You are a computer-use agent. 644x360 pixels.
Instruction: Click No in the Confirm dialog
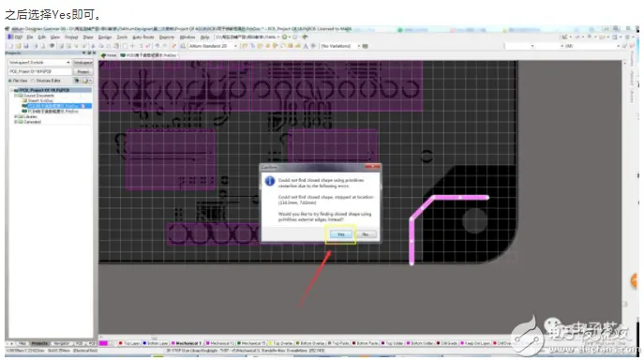tap(366, 234)
